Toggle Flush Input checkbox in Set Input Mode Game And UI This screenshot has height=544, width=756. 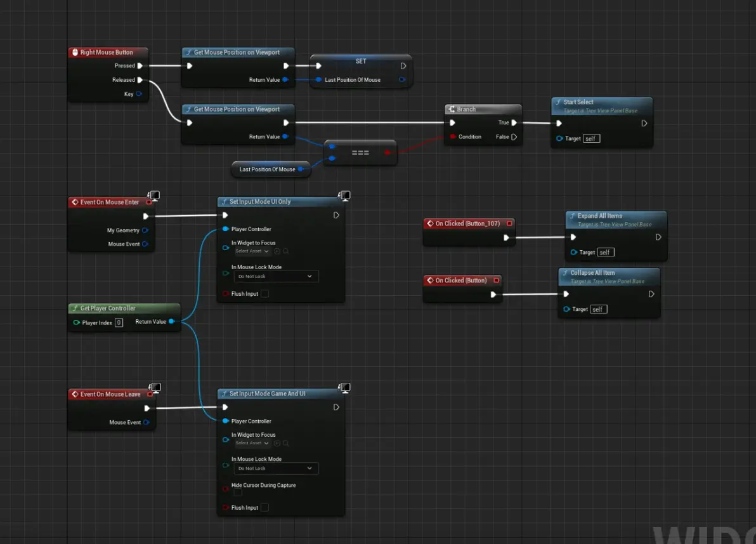pyautogui.click(x=264, y=507)
